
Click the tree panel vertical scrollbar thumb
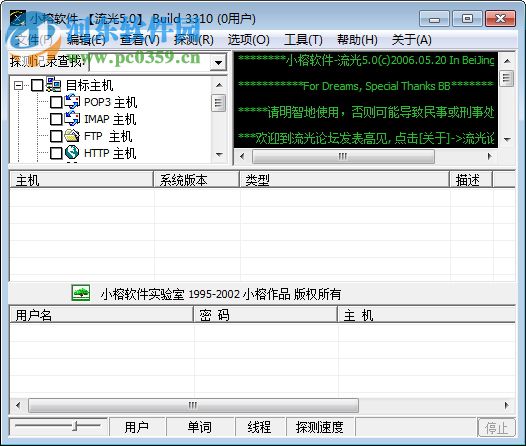pyautogui.click(x=219, y=103)
